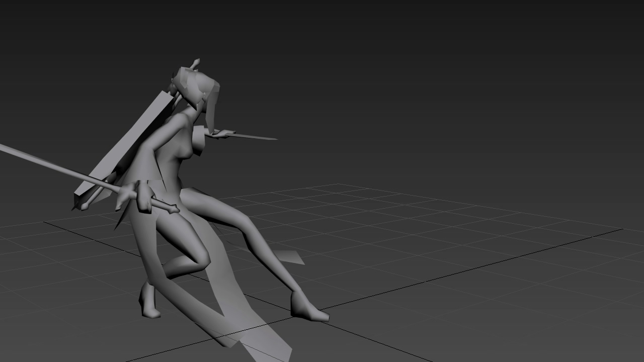
Task: Click the long spear shaft held by character
Action: (x=60, y=168)
